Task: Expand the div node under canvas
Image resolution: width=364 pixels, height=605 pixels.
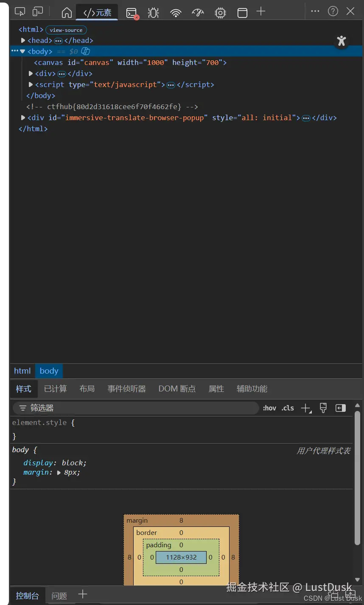Action: point(31,73)
